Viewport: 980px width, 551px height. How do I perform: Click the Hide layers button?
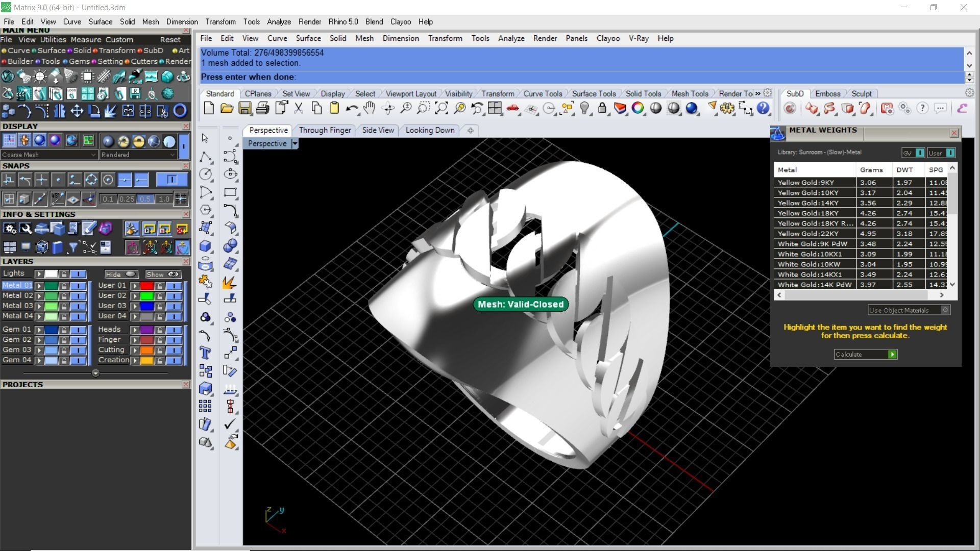click(121, 274)
